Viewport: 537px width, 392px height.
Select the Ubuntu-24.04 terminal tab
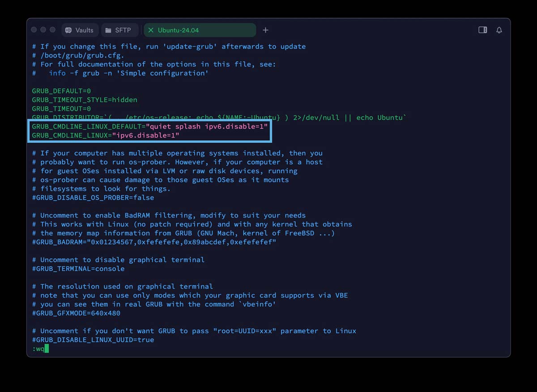(x=178, y=30)
